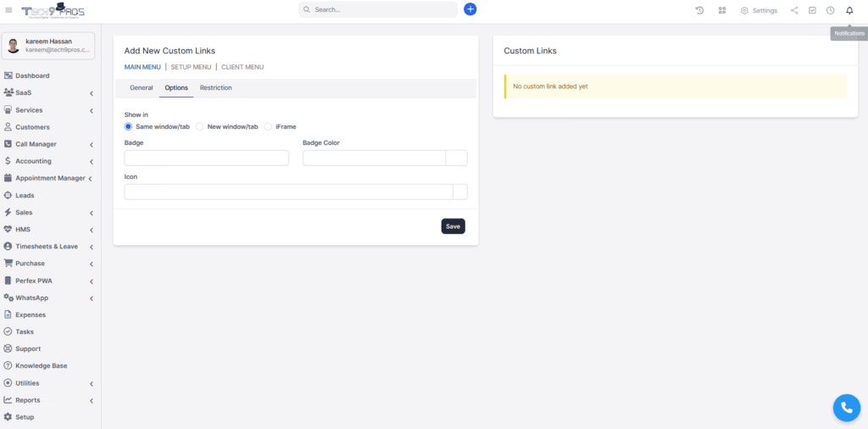Open the checklist todo icon
868x429 pixels.
(812, 10)
